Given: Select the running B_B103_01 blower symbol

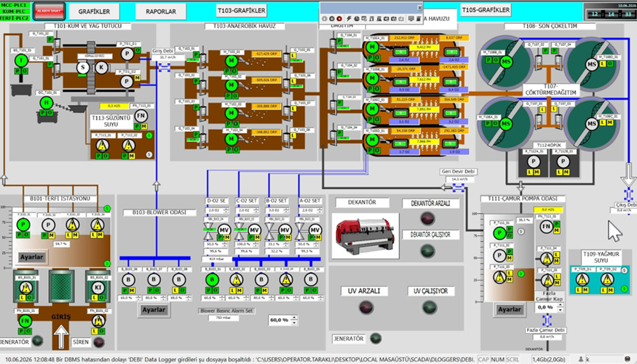Looking at the screenshot, I should 212,279.
